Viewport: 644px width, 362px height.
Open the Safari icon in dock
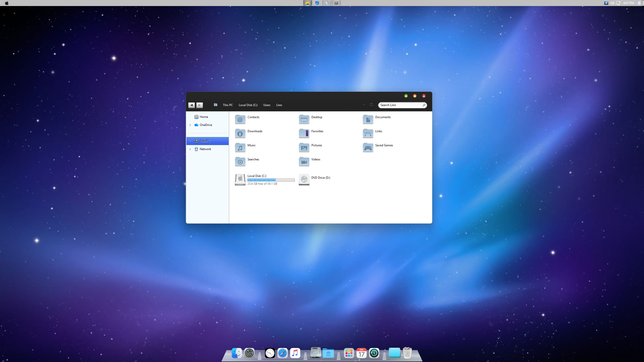(283, 353)
